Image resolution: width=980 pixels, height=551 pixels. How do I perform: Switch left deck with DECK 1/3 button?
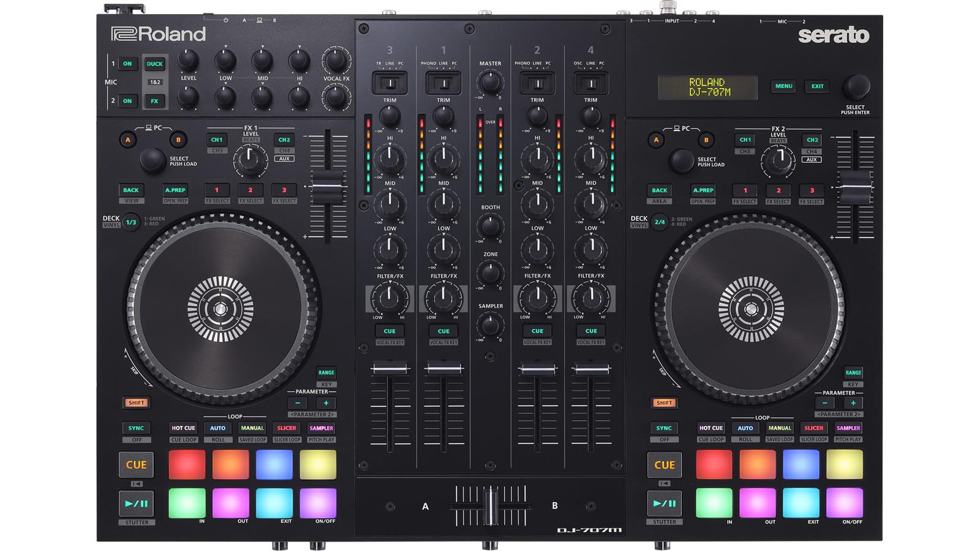(x=131, y=222)
